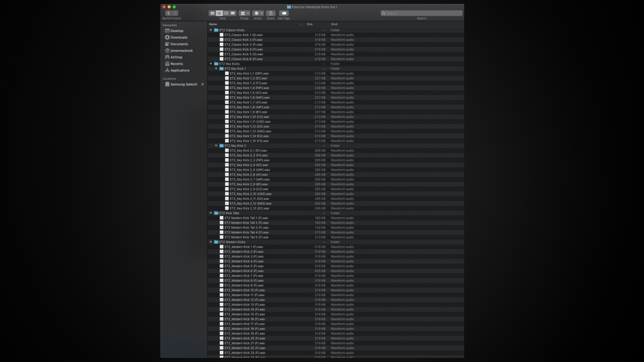Collapse the ETZ Classic Kicks folder

(211, 30)
